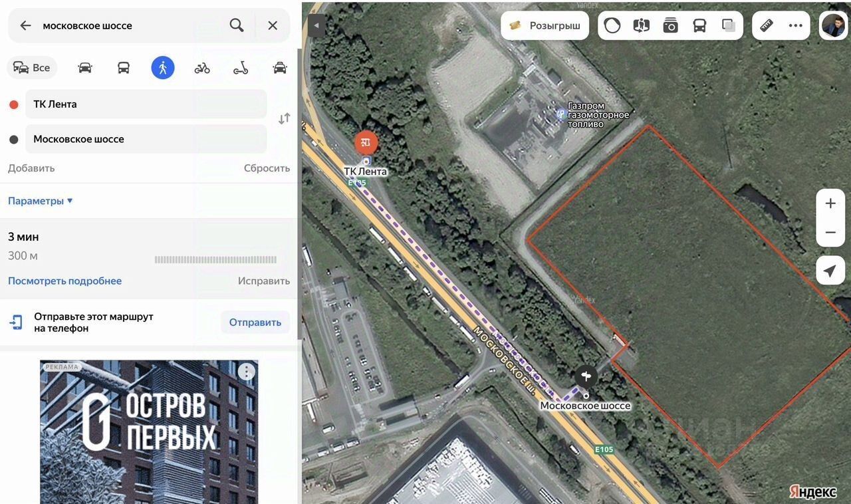Viewport: 851px width, 504px height.
Task: Collapse the side panel arrow
Action: (316, 25)
